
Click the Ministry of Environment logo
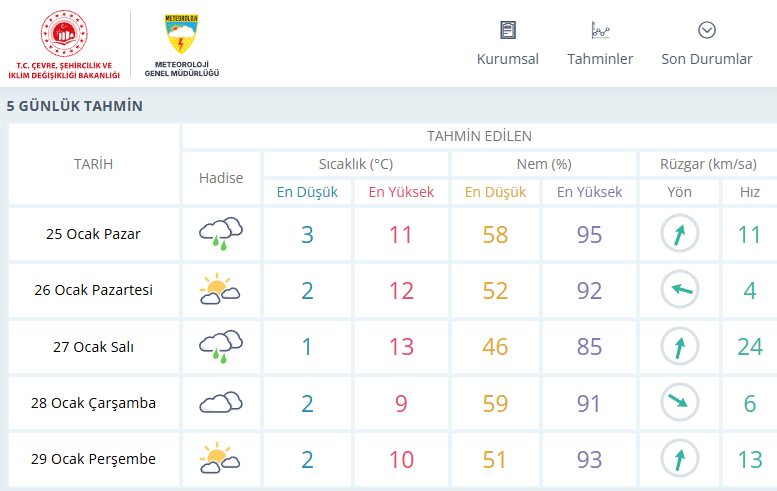pyautogui.click(x=65, y=45)
